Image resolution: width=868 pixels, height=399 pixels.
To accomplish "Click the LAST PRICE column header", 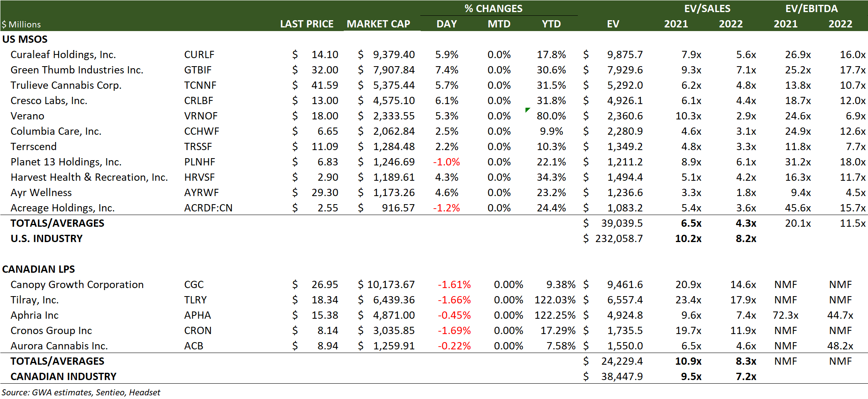I will tap(307, 24).
